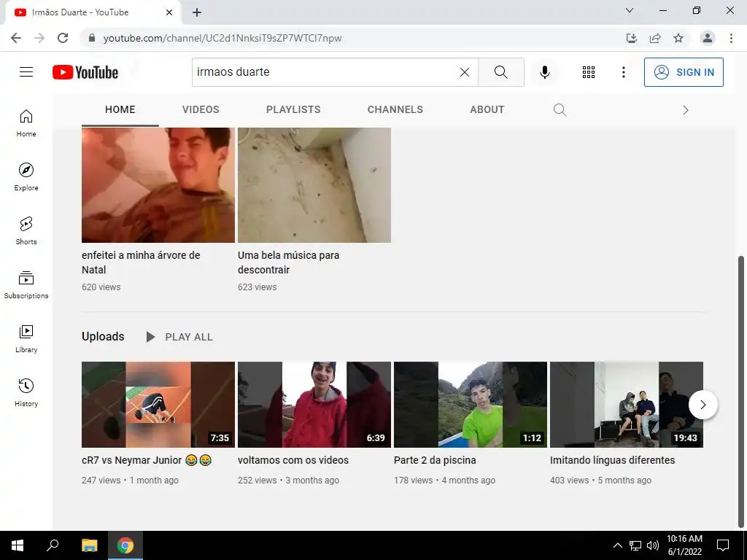Expand Chrome tab search chevron
This screenshot has width=747, height=560.
pos(630,10)
